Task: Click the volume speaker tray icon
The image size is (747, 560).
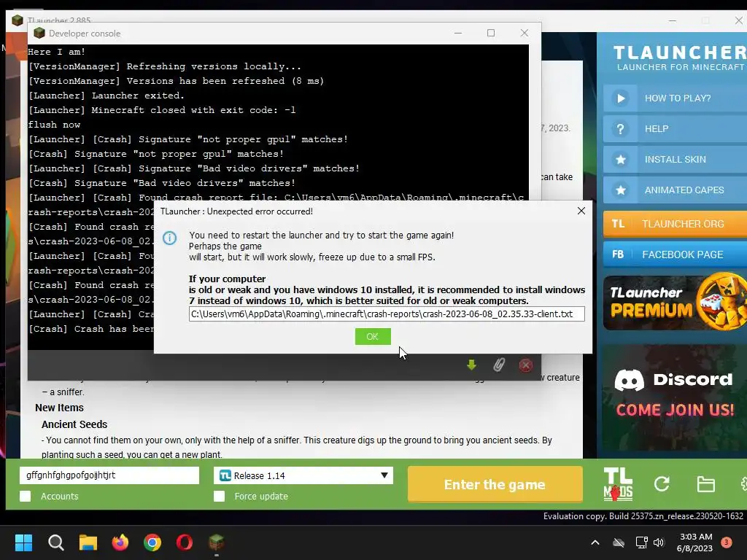Action: click(659, 542)
